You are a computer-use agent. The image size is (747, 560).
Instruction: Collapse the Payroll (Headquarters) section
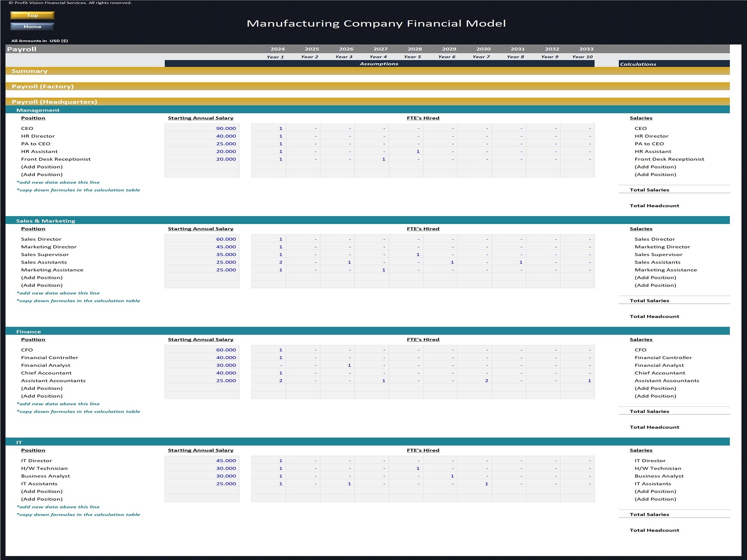(368, 102)
